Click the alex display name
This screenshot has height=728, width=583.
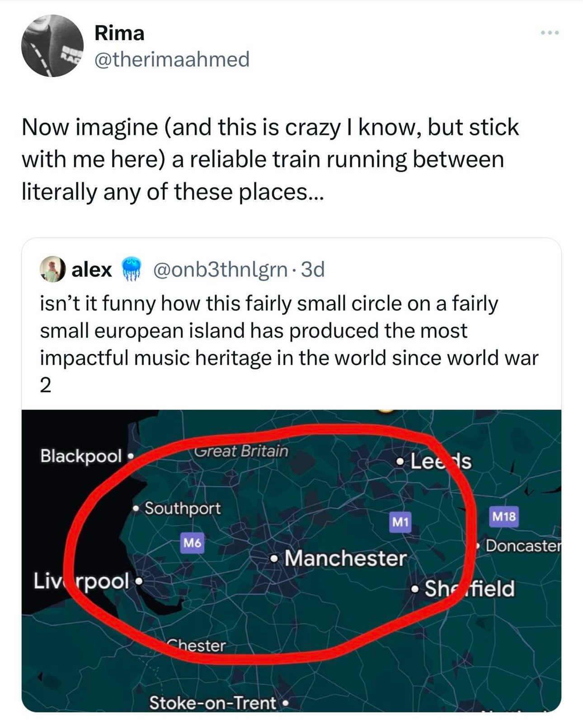92,270
